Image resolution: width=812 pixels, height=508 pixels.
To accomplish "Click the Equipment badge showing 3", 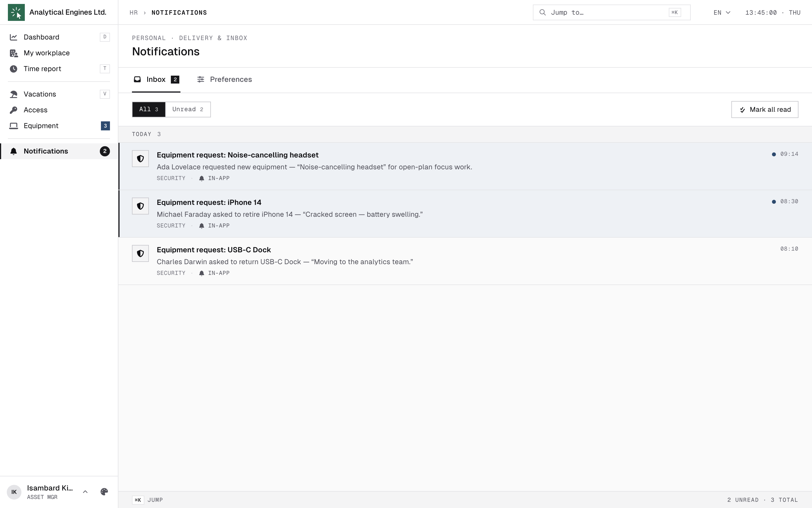I will pyautogui.click(x=105, y=126).
